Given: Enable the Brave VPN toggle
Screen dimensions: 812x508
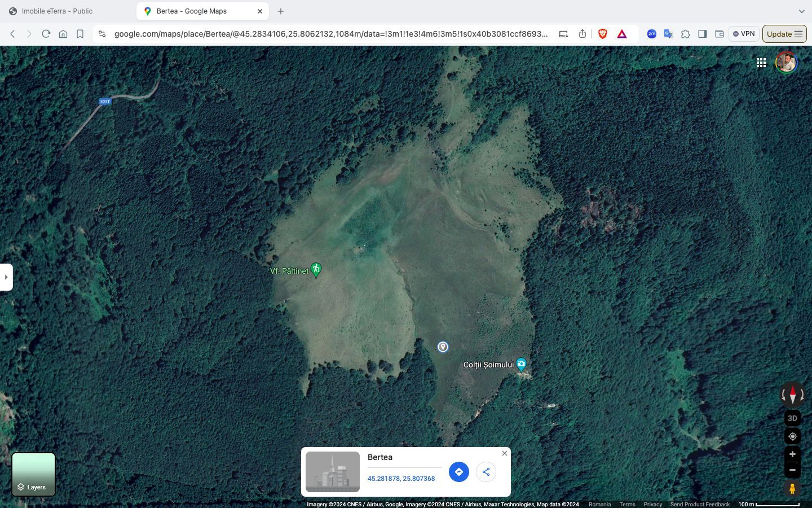Looking at the screenshot, I should tap(743, 34).
